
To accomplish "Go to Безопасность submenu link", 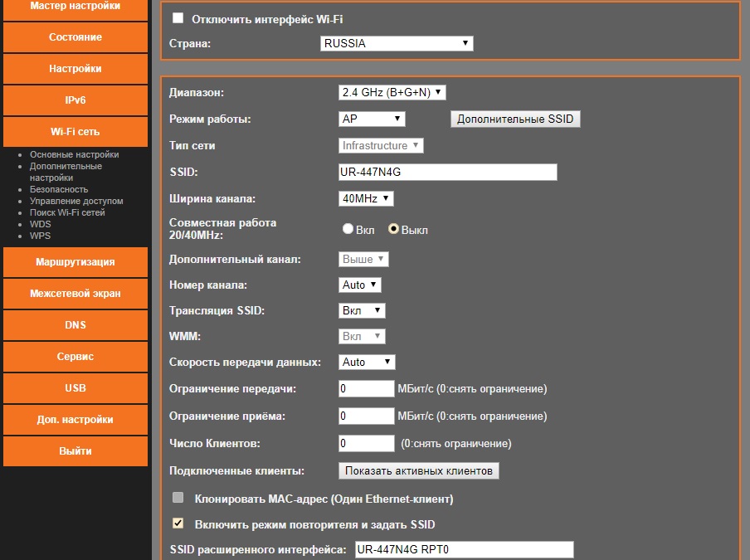I will click(59, 189).
